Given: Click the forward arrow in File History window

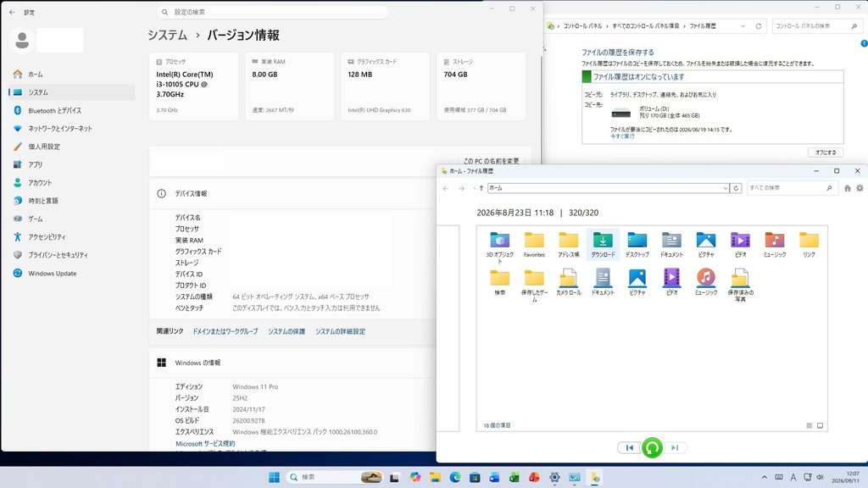Looking at the screenshot, I should [x=461, y=188].
